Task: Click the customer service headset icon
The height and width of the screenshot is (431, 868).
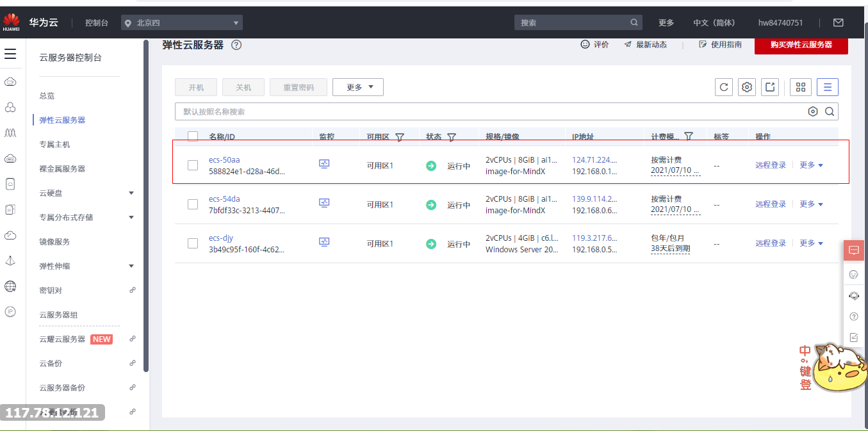Action: click(x=854, y=295)
